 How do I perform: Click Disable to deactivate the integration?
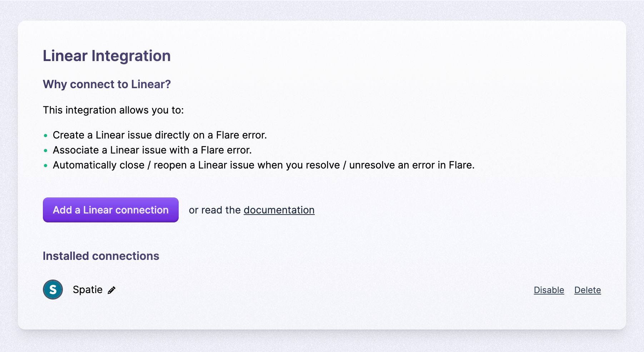[549, 290]
